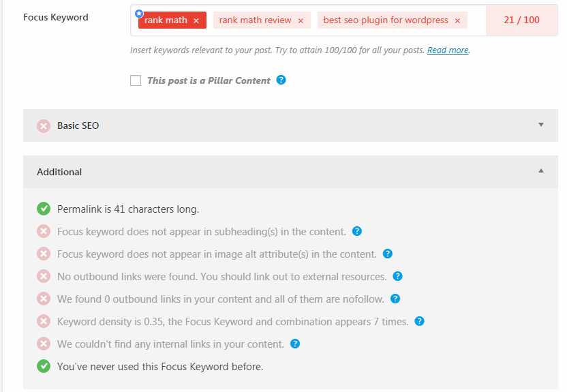567x392 pixels.
Task: Remove the 'rank math review' keyword tag
Action: point(301,21)
